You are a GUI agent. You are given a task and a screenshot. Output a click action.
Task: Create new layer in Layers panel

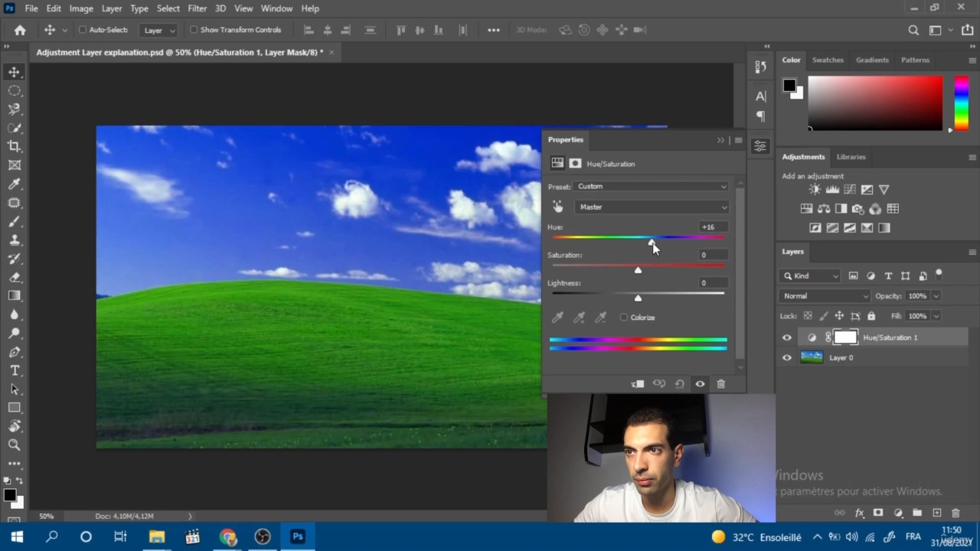[x=937, y=513]
